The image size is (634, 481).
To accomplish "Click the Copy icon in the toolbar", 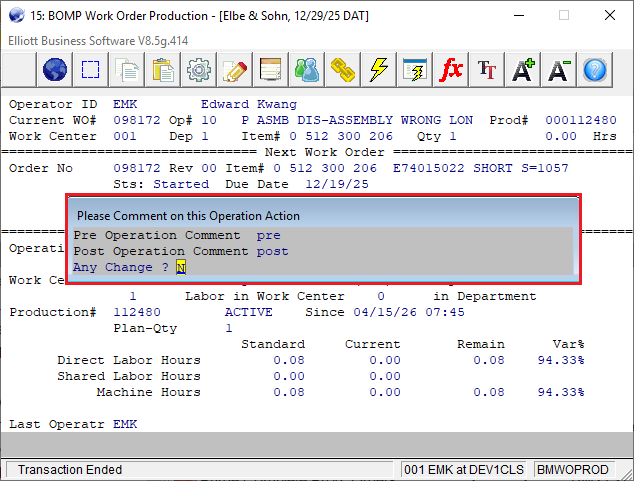I will point(127,70).
